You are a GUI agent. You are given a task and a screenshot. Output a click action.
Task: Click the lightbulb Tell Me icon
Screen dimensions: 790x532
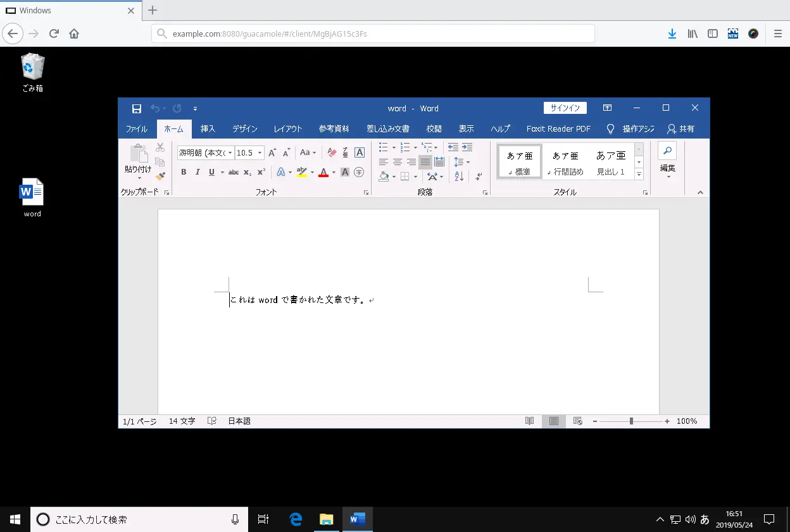tap(610, 128)
